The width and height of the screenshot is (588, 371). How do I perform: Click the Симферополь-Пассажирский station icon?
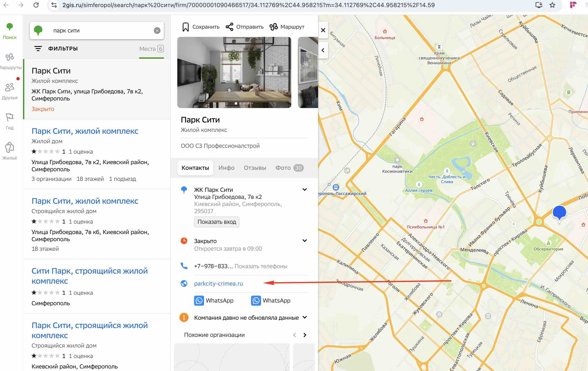[336, 187]
